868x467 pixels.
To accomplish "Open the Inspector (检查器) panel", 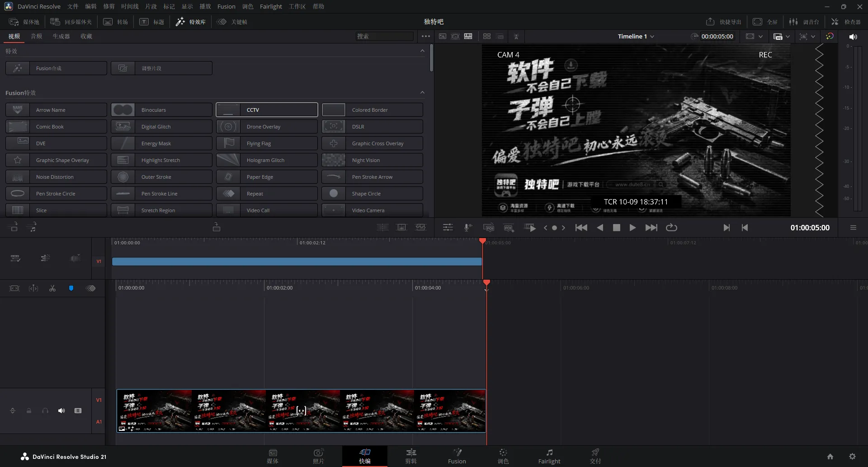I will [846, 22].
